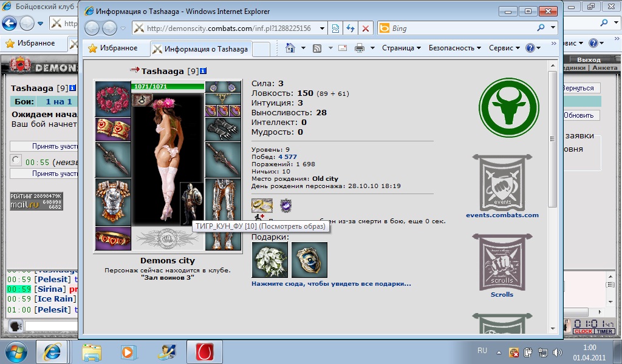Click the Обновить button in background window
622x364 pixels.
coord(580,115)
